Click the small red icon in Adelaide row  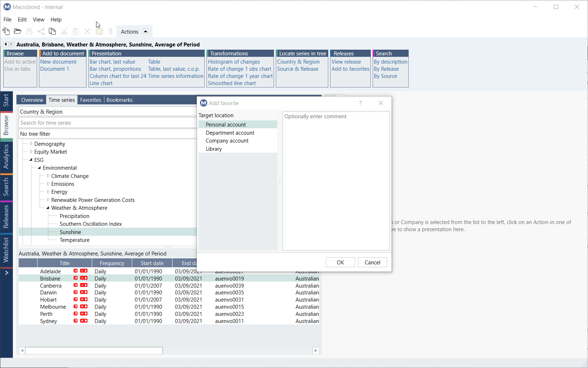(75, 271)
